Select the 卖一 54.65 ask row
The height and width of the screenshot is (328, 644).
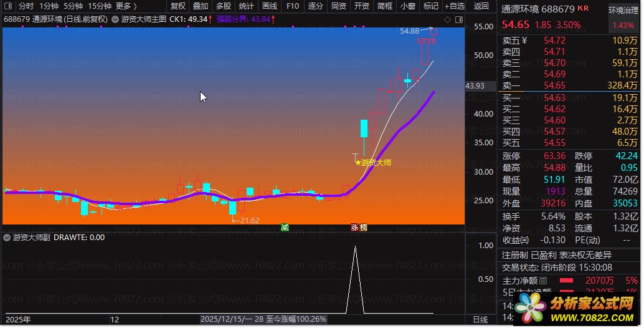(570, 85)
